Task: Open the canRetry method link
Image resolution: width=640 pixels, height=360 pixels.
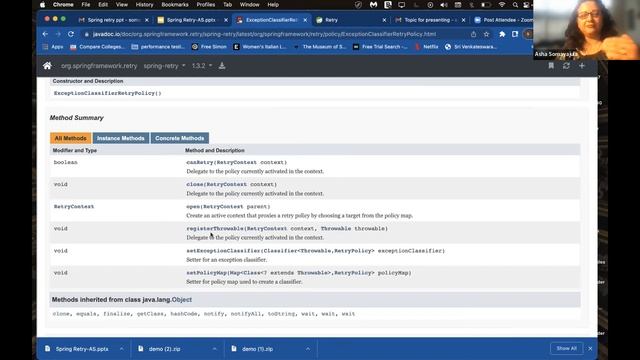Action: [x=200, y=162]
